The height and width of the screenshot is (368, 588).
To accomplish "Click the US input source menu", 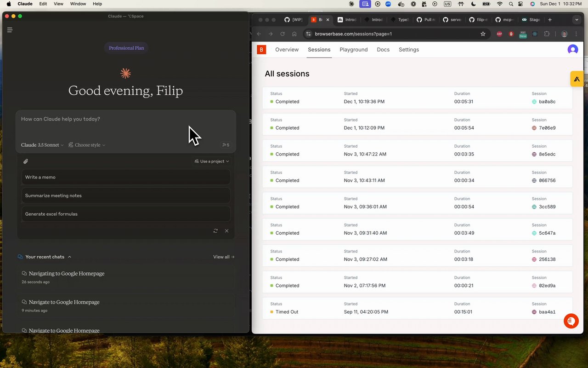I will click(x=447, y=4).
